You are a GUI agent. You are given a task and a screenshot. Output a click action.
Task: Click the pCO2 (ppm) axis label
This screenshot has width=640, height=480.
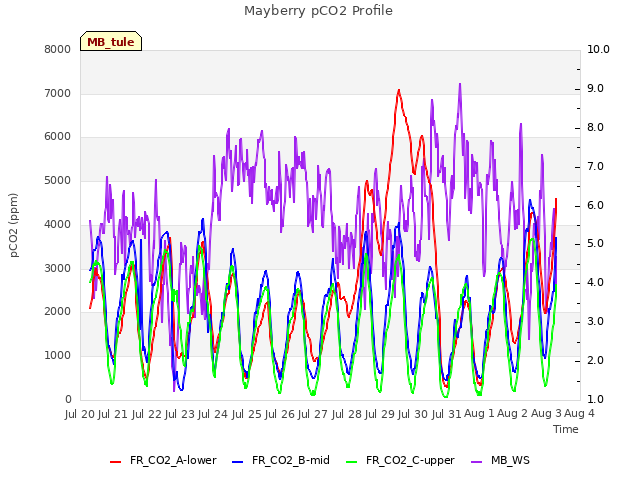click(14, 225)
